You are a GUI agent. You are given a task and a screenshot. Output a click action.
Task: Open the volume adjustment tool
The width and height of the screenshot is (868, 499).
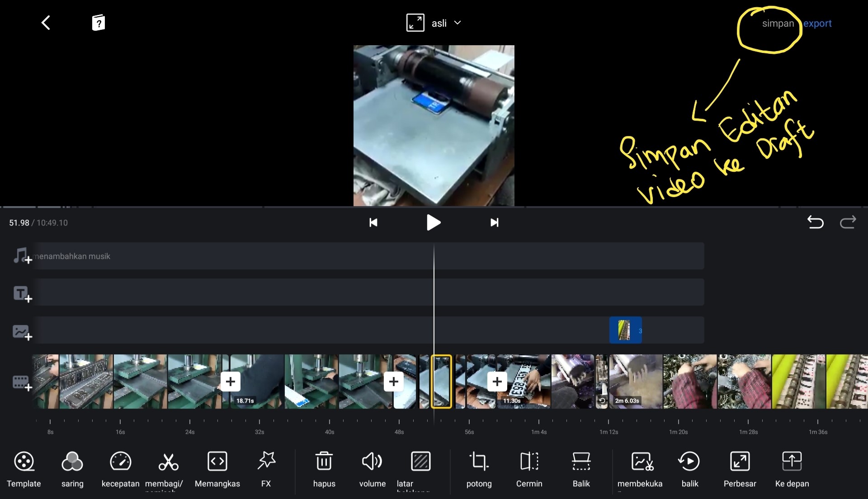pos(372,468)
